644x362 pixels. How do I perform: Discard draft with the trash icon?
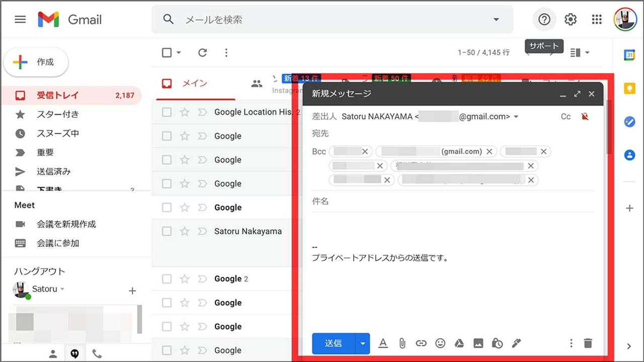588,343
